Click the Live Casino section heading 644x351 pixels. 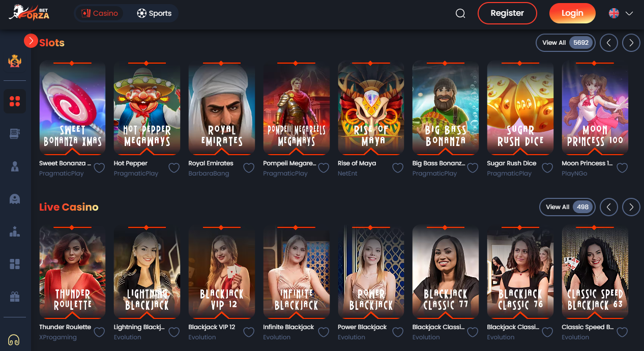69,207
